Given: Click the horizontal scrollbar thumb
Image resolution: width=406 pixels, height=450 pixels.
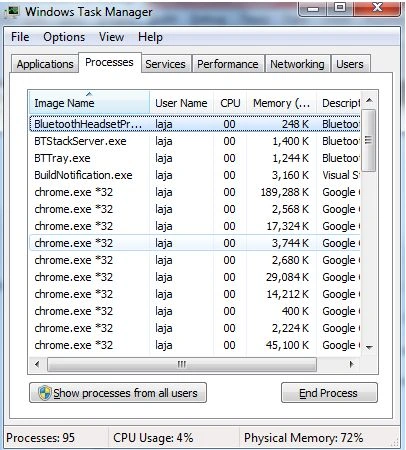Looking at the screenshot, I should (x=182, y=364).
